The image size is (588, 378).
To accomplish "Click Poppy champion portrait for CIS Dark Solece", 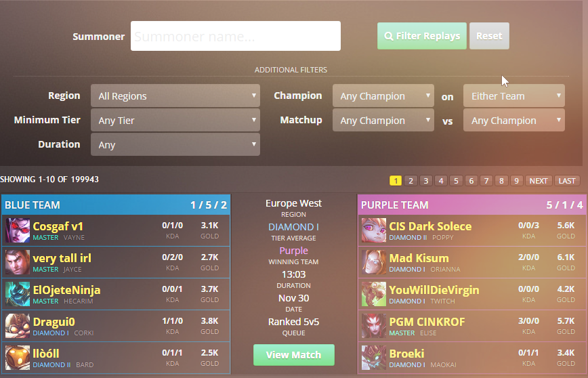I will point(374,230).
